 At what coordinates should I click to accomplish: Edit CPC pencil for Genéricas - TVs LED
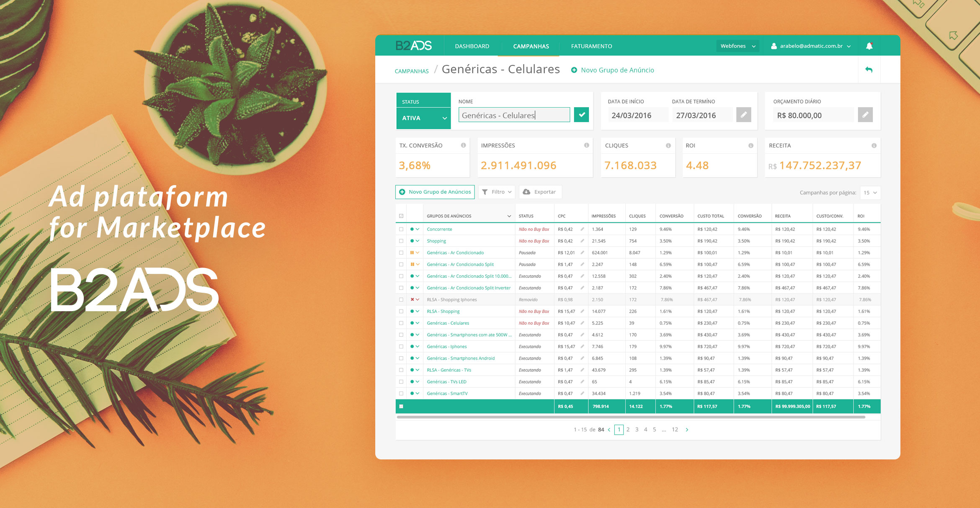tap(582, 382)
